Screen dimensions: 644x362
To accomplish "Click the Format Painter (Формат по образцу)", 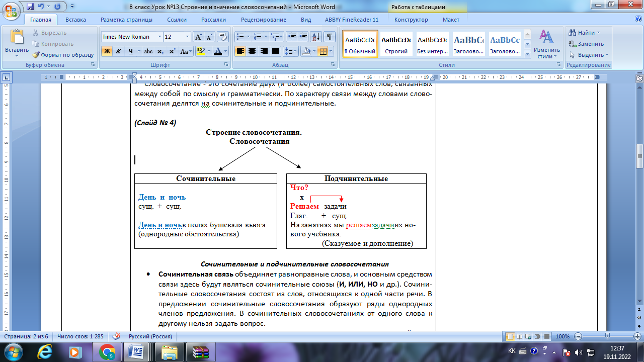I will coord(63,55).
